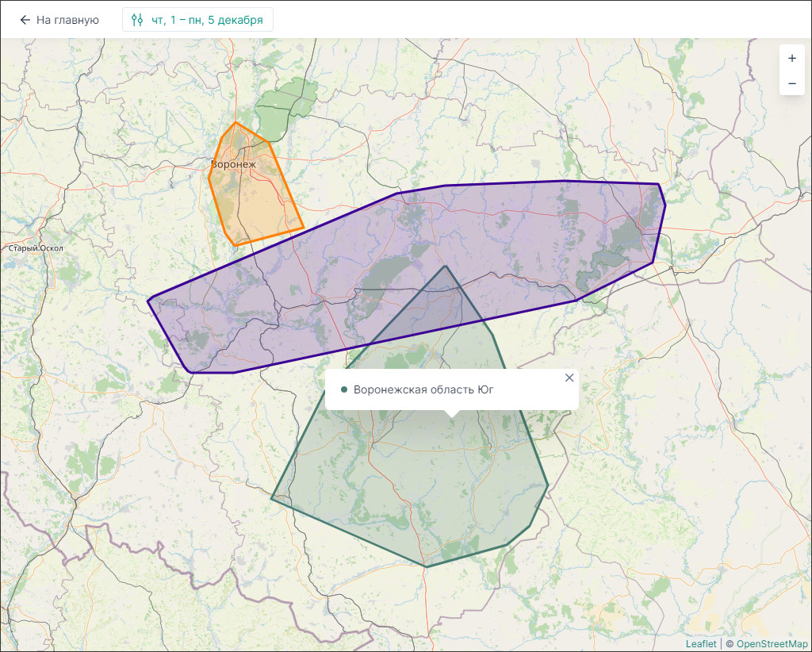Click the filter sliders icon in date button

(x=137, y=20)
